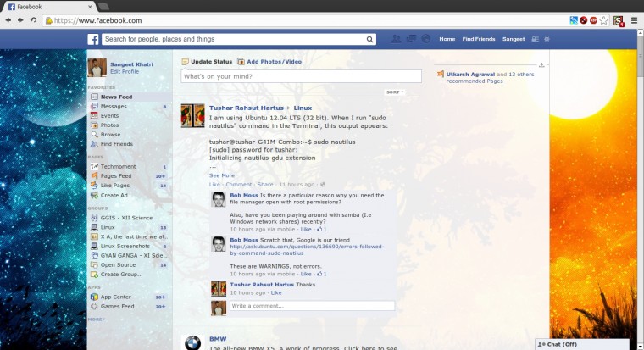Click the page vertical scrollbar
644x350 pixels.
coord(641,58)
